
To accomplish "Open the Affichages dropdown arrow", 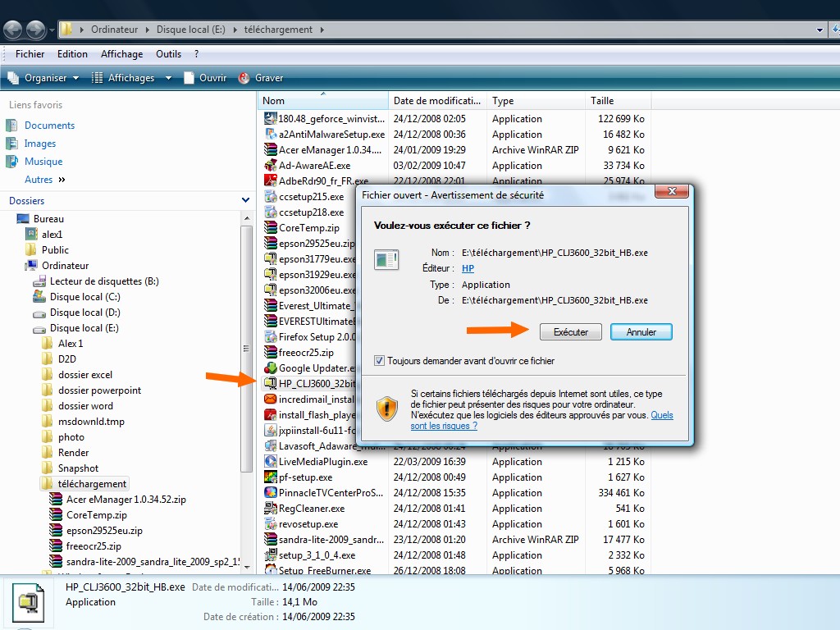I will [x=168, y=78].
